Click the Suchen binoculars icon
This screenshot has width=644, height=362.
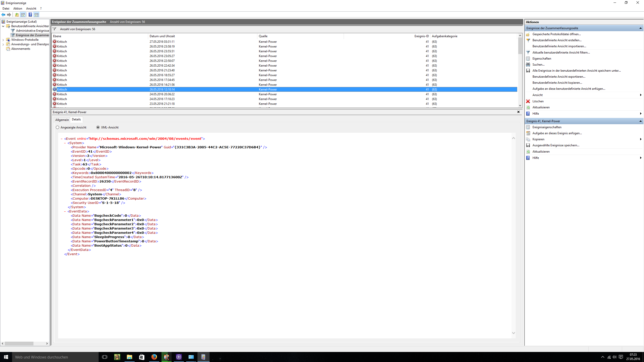coord(528,65)
